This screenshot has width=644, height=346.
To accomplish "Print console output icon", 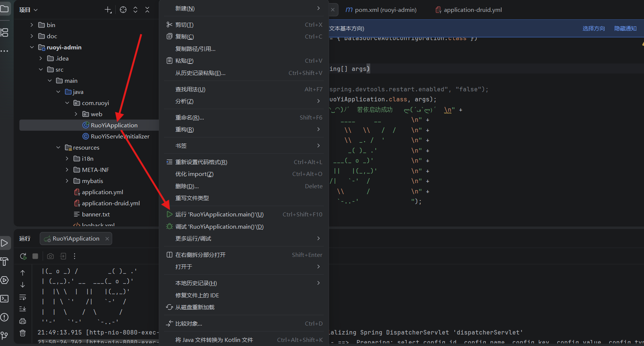I will coord(23,321).
